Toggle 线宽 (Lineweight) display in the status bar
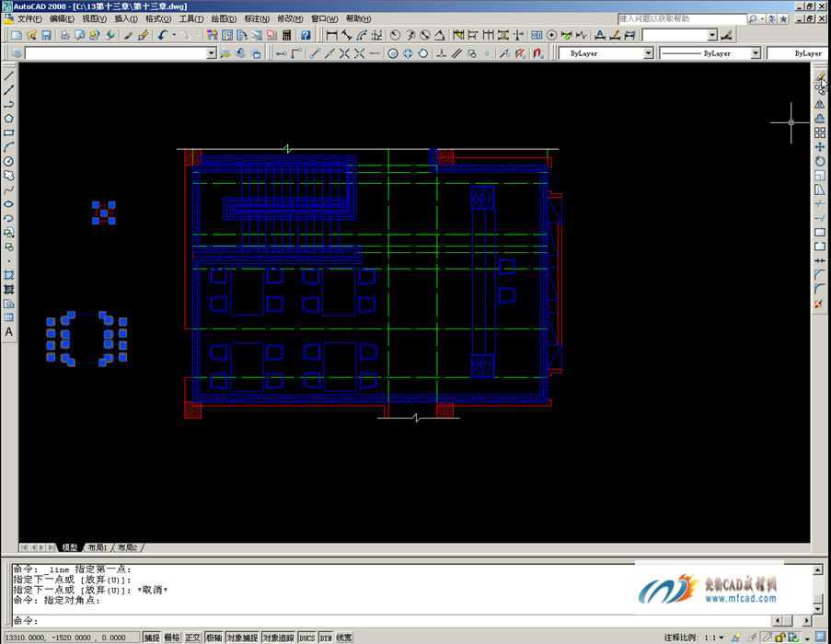This screenshot has height=644, width=831. 344,638
